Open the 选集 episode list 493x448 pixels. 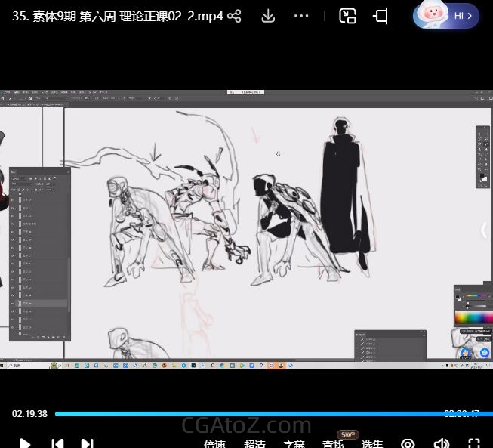[372, 444]
